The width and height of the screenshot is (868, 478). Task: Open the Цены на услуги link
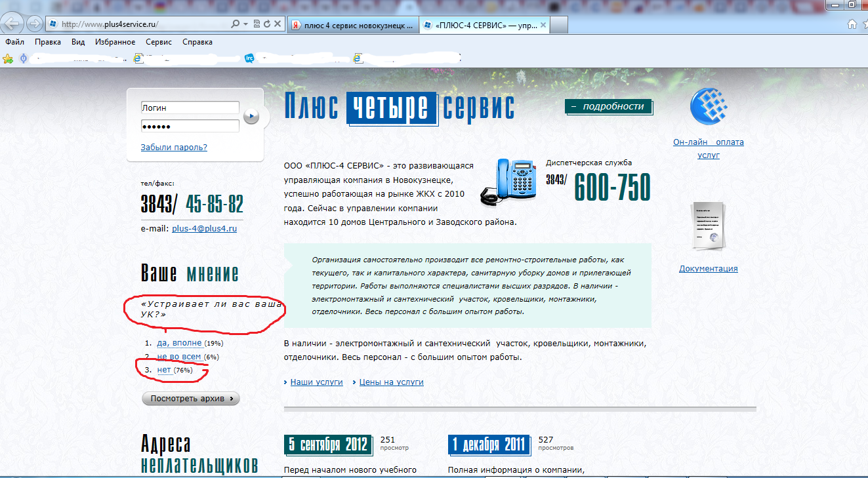[391, 382]
